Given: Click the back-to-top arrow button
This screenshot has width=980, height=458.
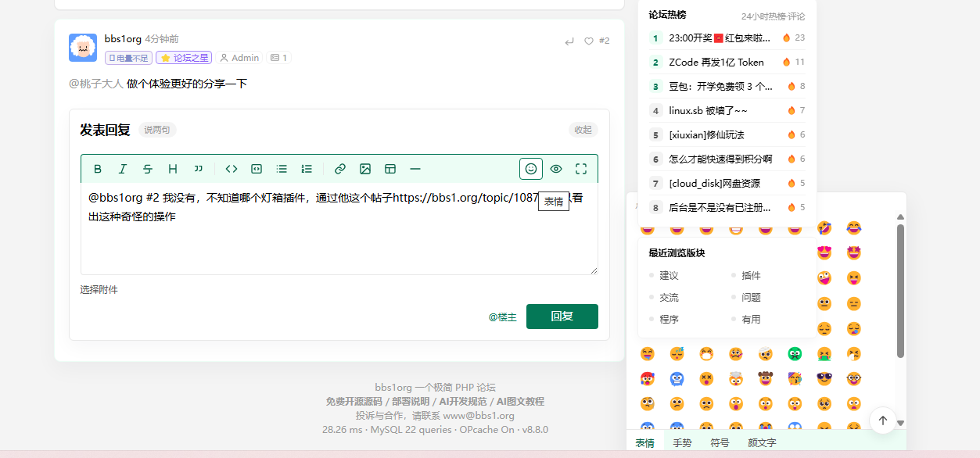Looking at the screenshot, I should point(883,420).
